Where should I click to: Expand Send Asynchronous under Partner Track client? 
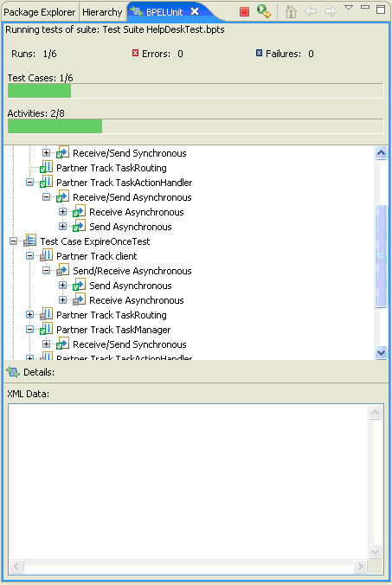point(62,286)
